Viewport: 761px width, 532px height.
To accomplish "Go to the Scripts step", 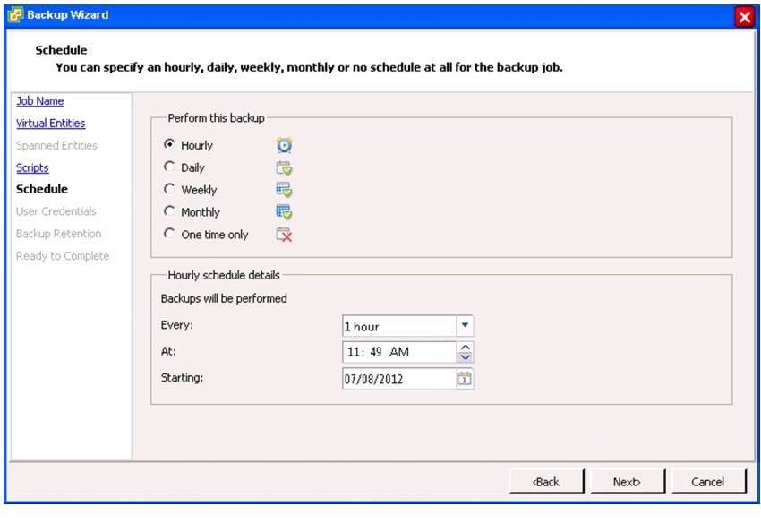I will coord(32,168).
